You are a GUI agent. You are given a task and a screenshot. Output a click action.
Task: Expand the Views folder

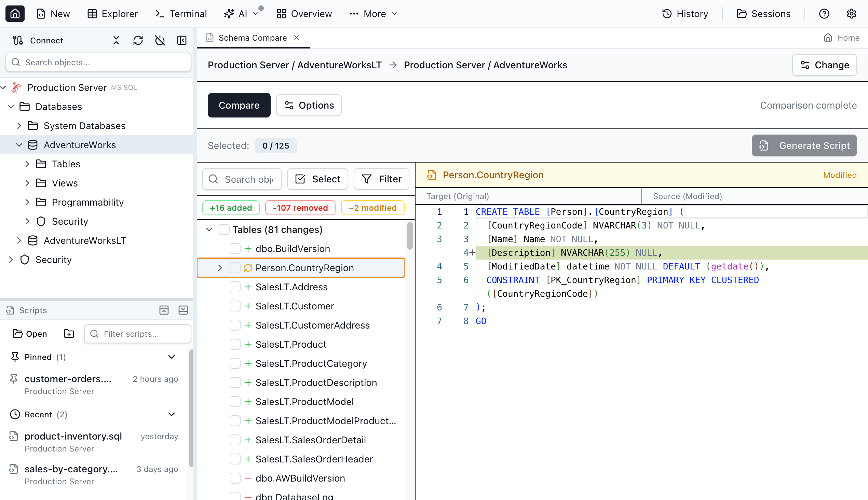[x=27, y=183]
